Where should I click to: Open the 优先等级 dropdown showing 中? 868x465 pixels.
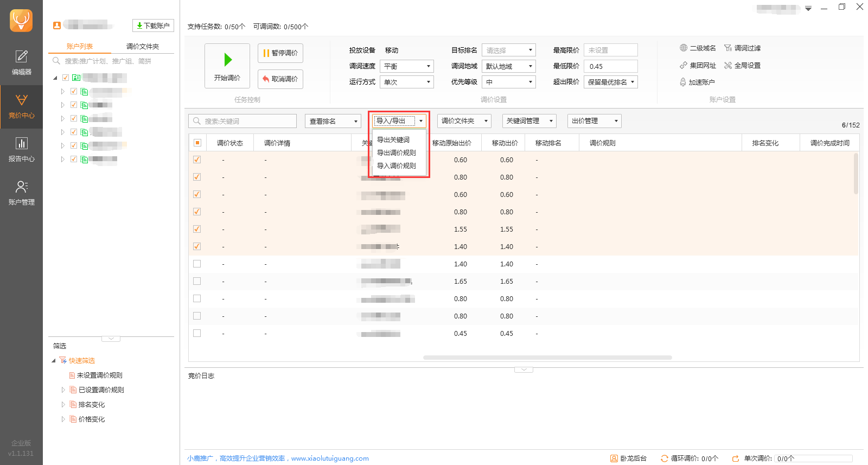[509, 82]
